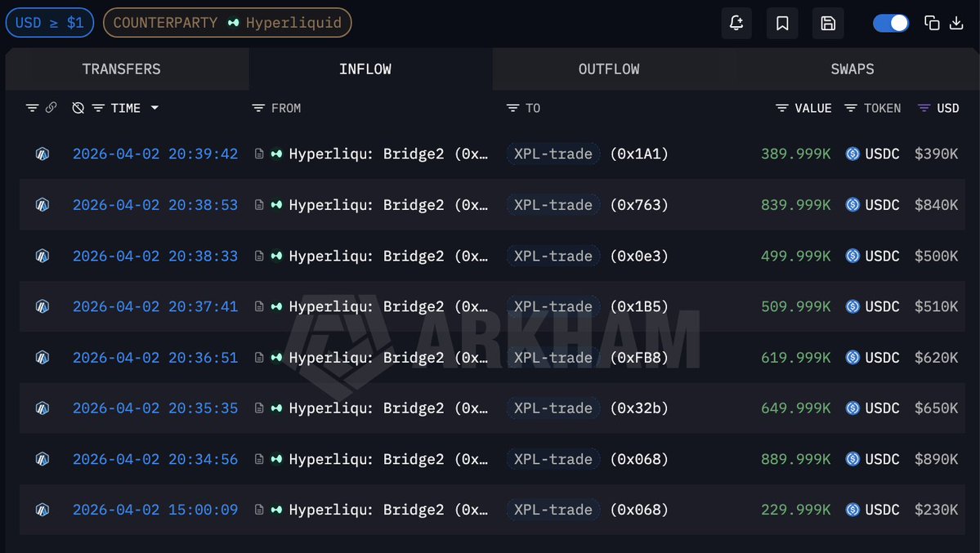Open the Counterparty Hyperliquid filter chip
The height and width of the screenshot is (553, 980).
click(227, 23)
